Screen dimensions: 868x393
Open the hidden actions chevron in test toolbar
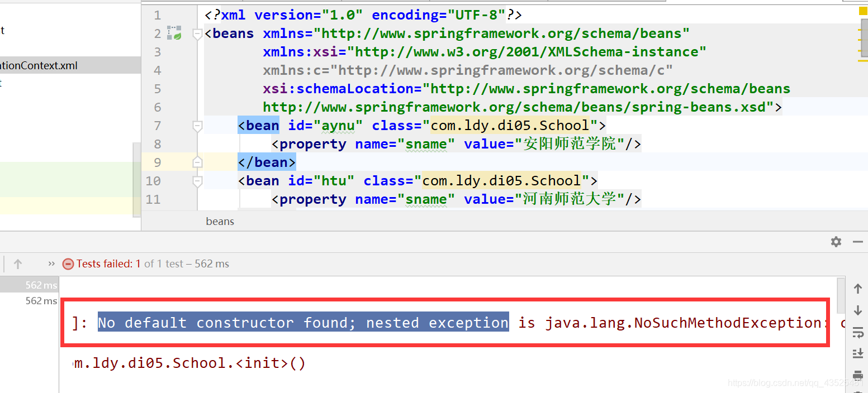[x=51, y=263]
